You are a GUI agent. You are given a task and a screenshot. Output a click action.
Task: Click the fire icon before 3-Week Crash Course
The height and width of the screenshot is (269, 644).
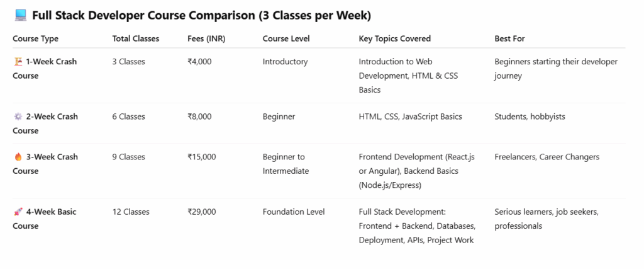click(x=18, y=157)
